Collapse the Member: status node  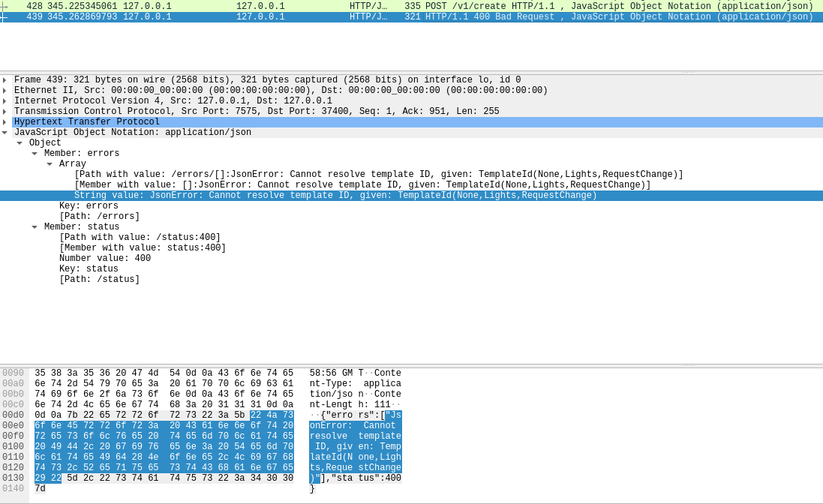pyautogui.click(x=35, y=227)
